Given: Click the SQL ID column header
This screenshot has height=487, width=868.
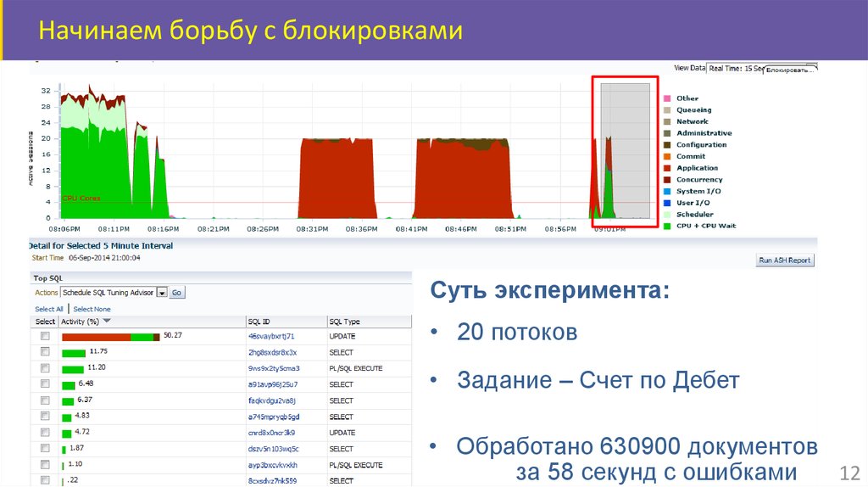Looking at the screenshot, I should point(287,322).
